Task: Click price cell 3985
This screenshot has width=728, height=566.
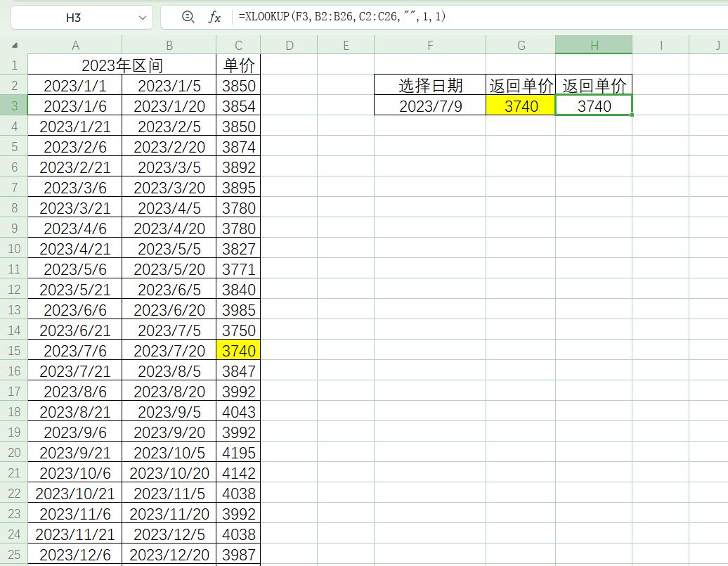Action: 239,309
